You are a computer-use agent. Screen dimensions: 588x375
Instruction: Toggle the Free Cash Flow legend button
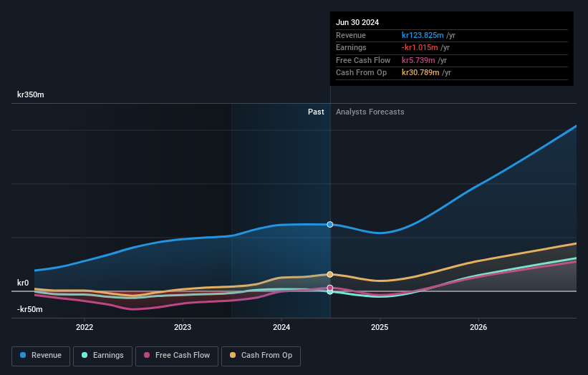point(177,356)
